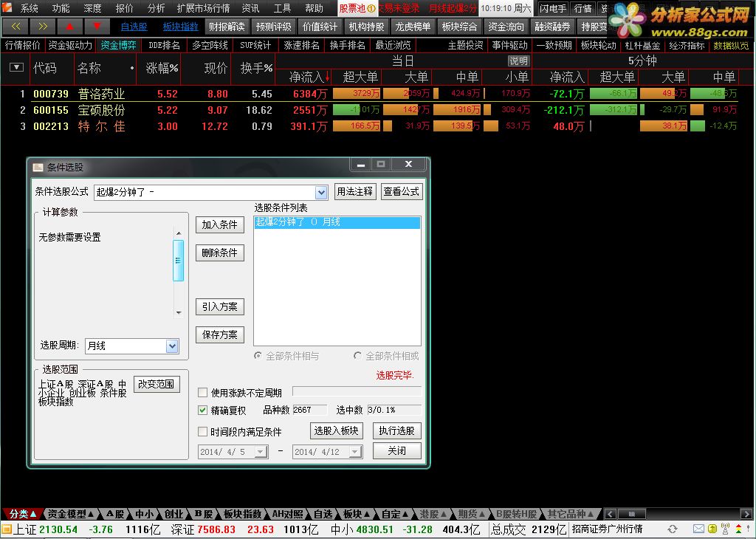Click the application logo icon at top left

coord(7,7)
